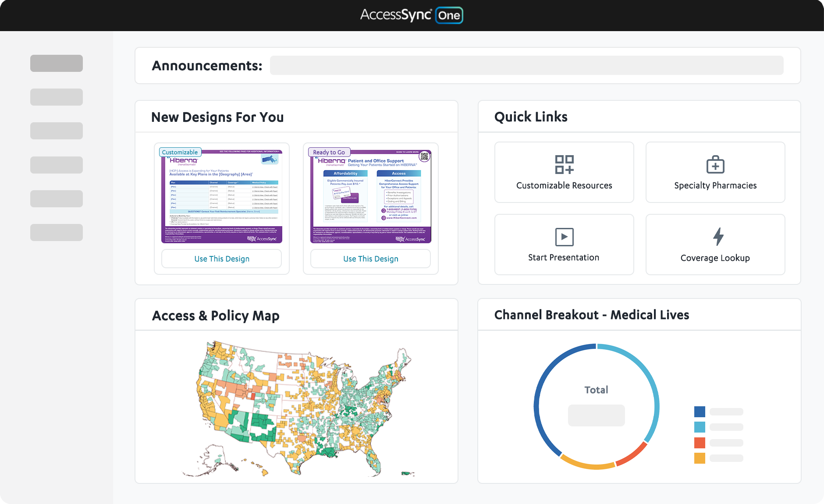The height and width of the screenshot is (504, 824).
Task: Click the light blue legend swatch
Action: tap(700, 427)
